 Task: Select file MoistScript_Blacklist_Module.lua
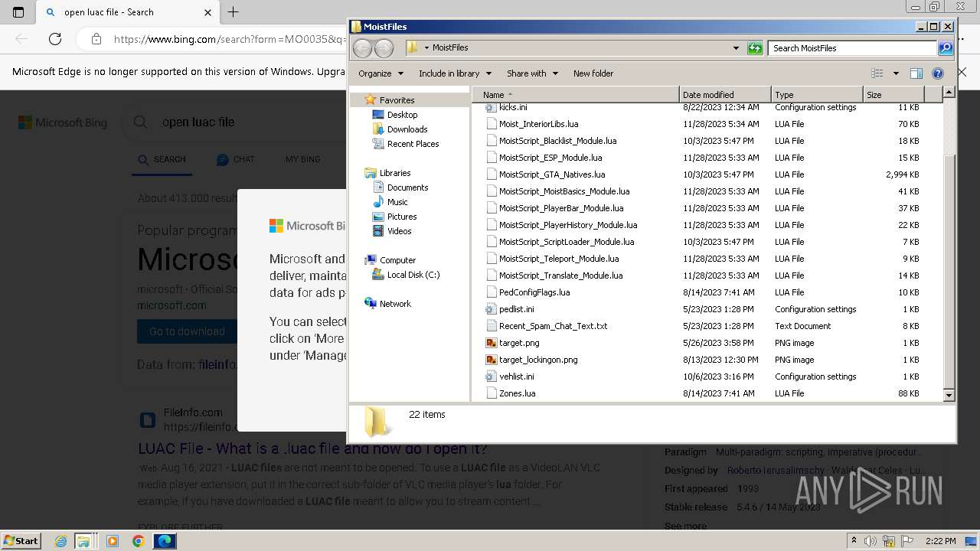pos(557,141)
